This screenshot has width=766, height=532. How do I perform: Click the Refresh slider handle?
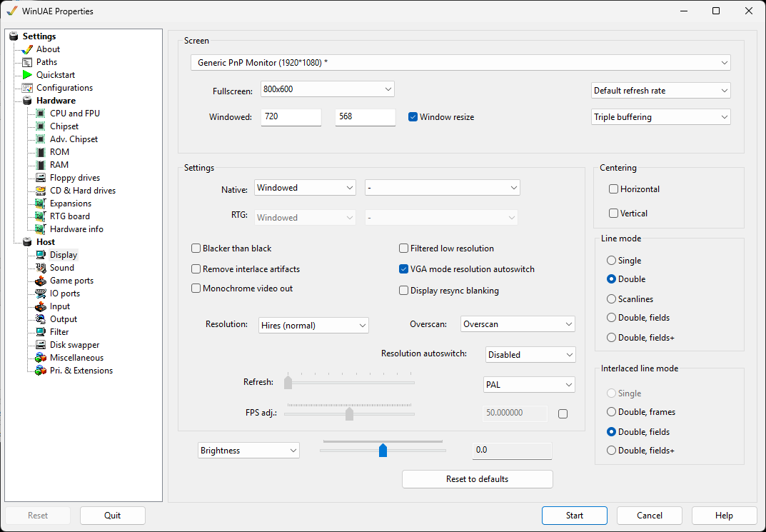click(288, 383)
